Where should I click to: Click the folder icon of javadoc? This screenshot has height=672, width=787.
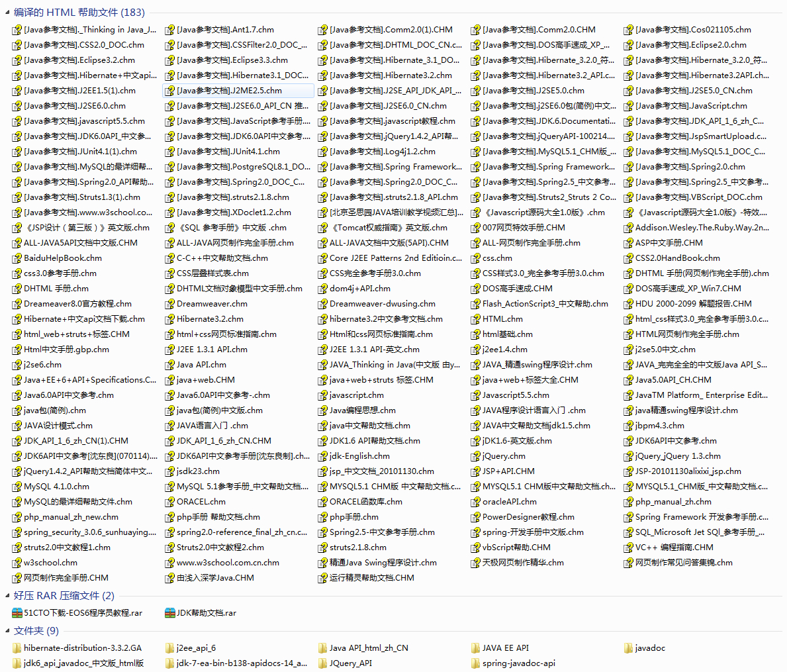[628, 648]
